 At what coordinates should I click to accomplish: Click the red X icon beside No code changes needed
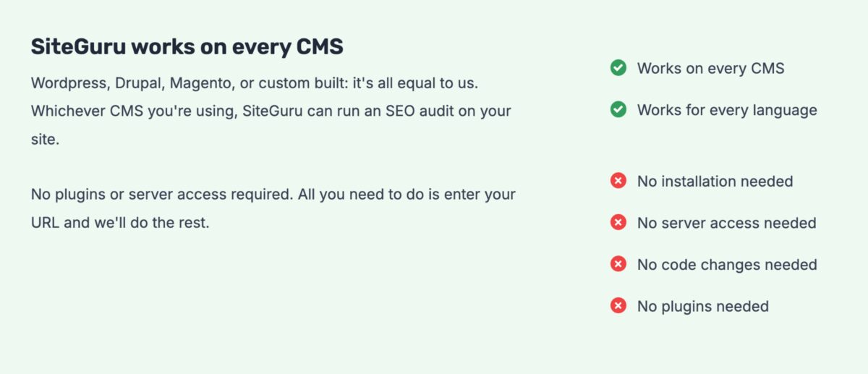[x=618, y=265]
